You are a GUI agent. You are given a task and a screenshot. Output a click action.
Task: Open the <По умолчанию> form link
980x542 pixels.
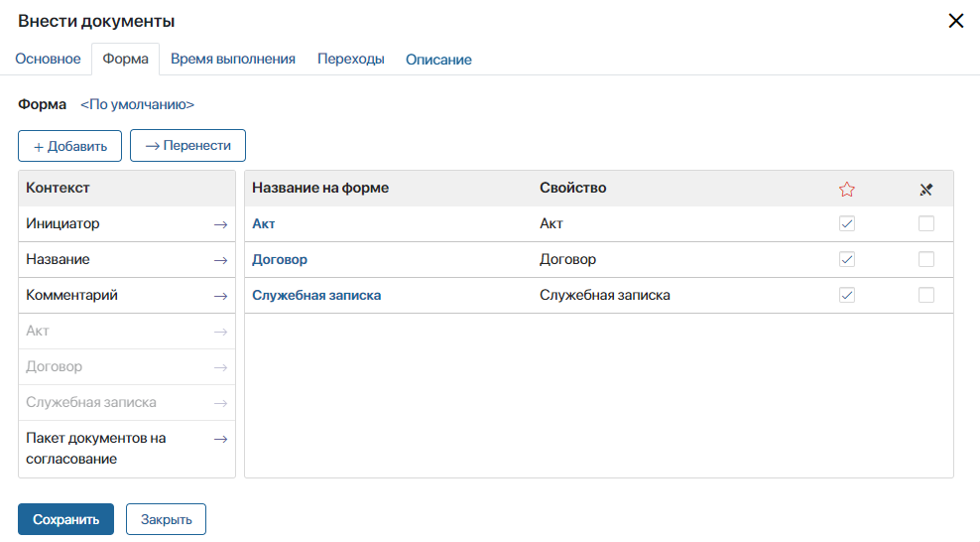[138, 104]
